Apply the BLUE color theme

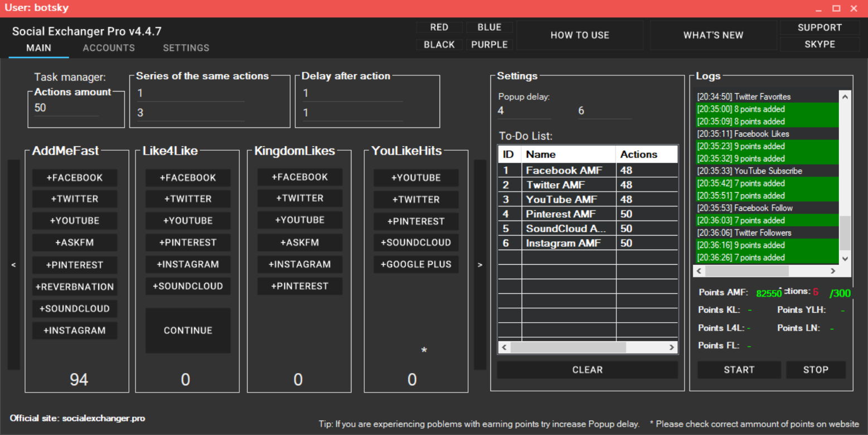[489, 27]
